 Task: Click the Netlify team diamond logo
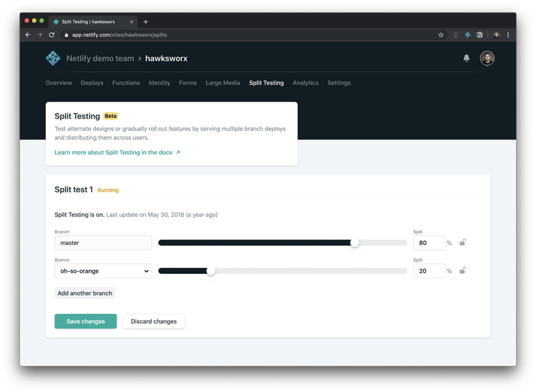click(x=52, y=58)
